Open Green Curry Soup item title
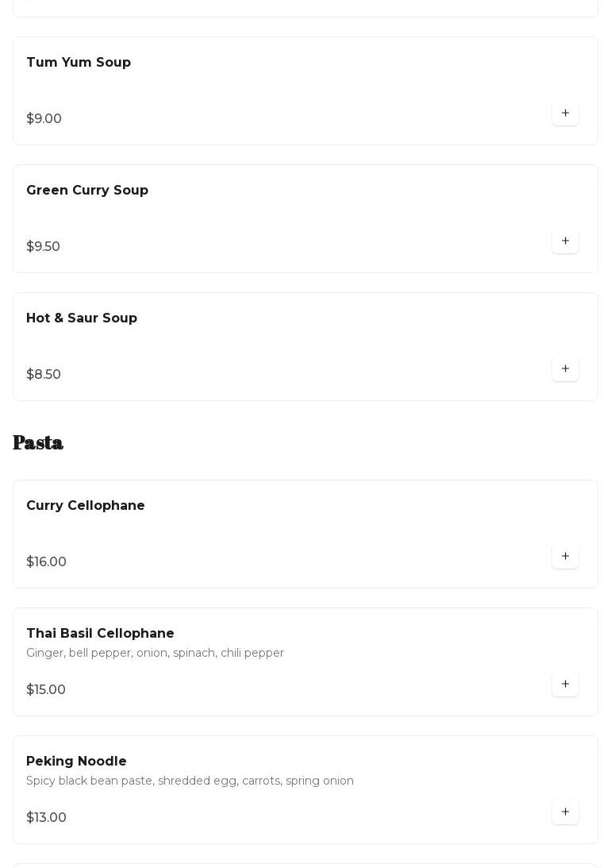The image size is (611, 868). (x=87, y=191)
